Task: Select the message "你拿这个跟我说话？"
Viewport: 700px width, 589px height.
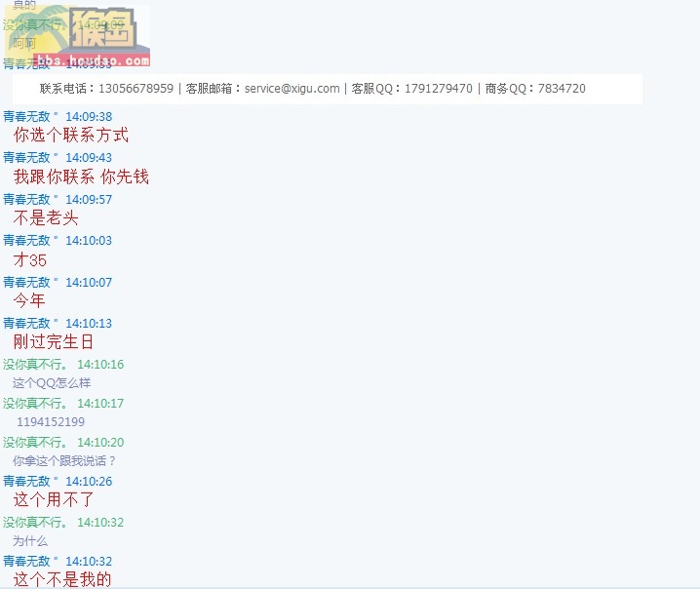Action: [64, 460]
